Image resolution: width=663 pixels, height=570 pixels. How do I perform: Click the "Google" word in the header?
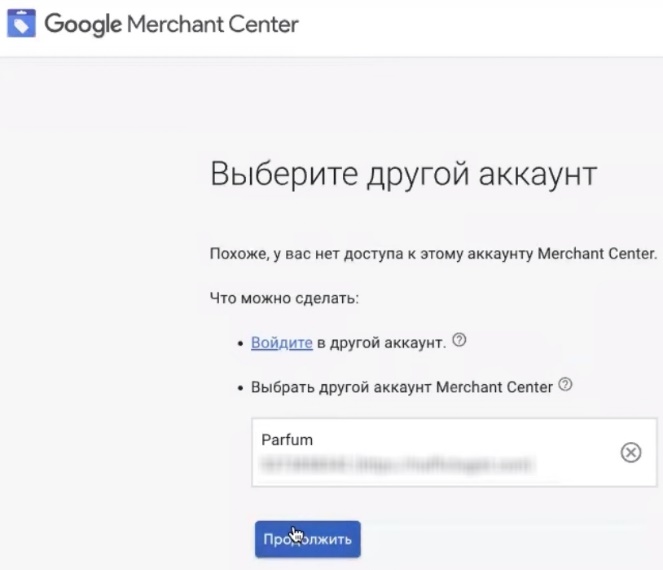coord(80,22)
